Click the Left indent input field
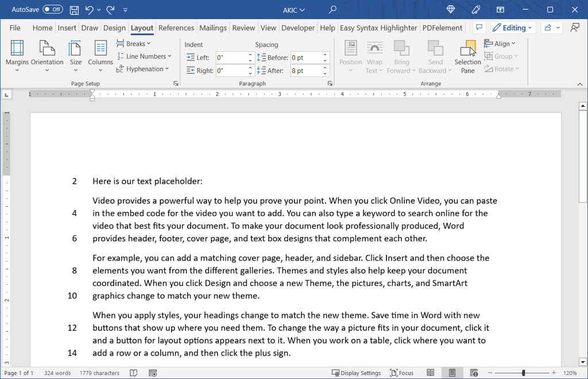The image size is (588, 379). [x=231, y=57]
